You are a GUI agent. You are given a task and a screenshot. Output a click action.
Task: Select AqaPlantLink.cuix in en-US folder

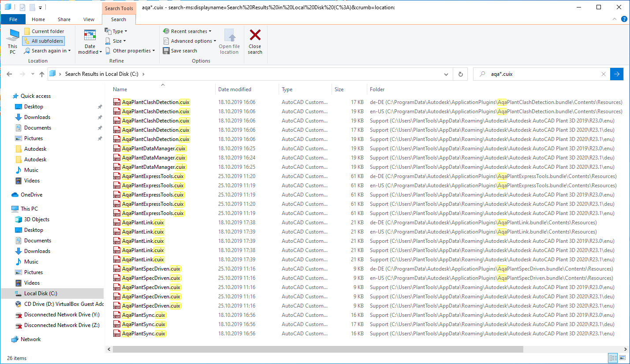(x=139, y=232)
